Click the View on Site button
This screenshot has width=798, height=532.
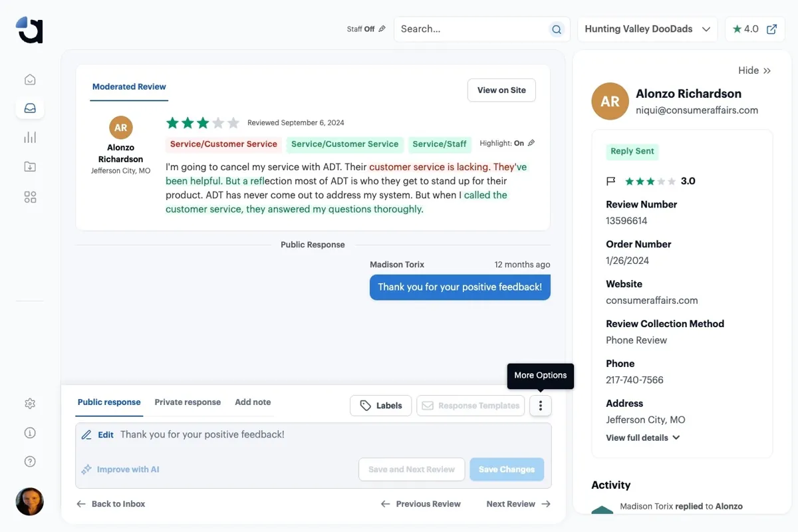click(x=501, y=90)
